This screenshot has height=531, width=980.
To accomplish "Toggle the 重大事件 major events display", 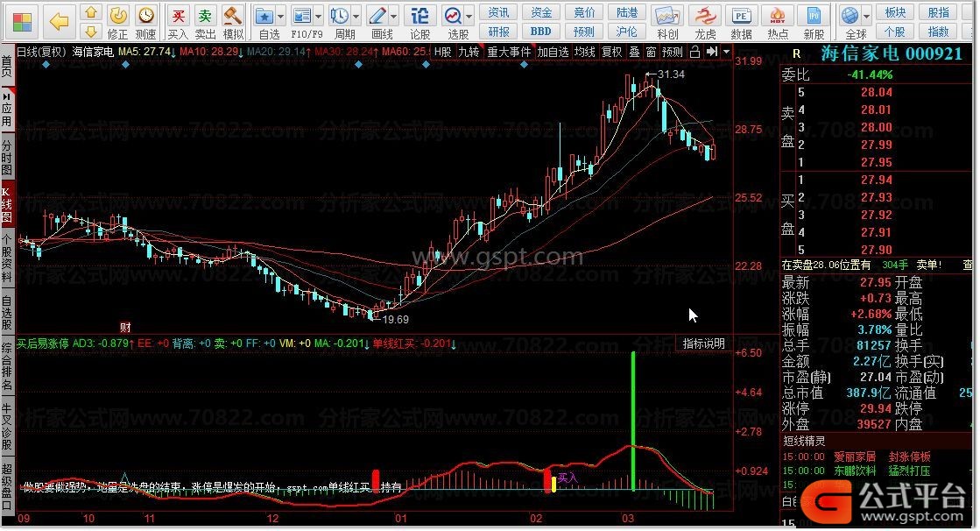I will point(509,52).
